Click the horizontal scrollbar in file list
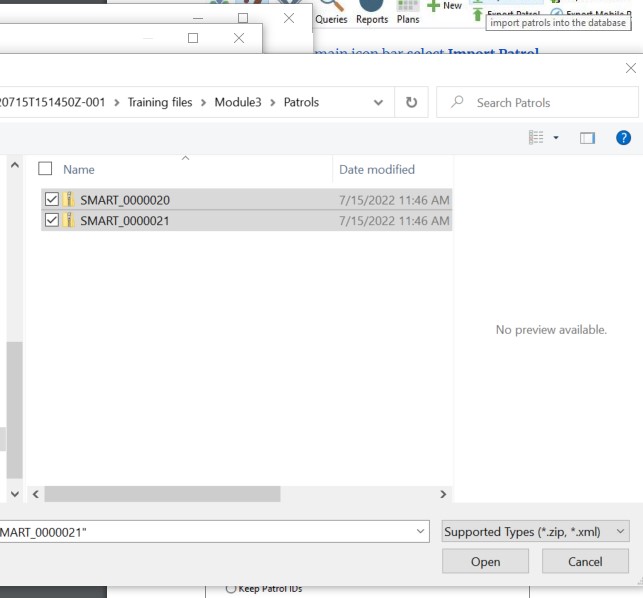 162,494
